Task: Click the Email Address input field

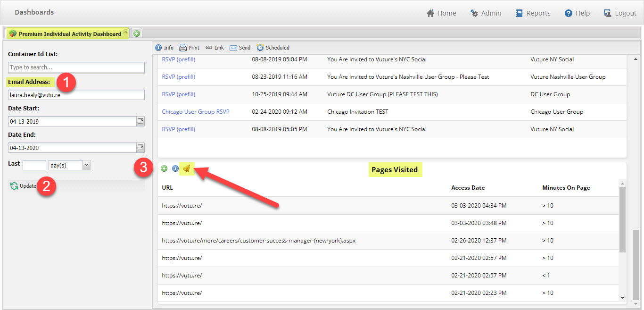Action: point(76,95)
